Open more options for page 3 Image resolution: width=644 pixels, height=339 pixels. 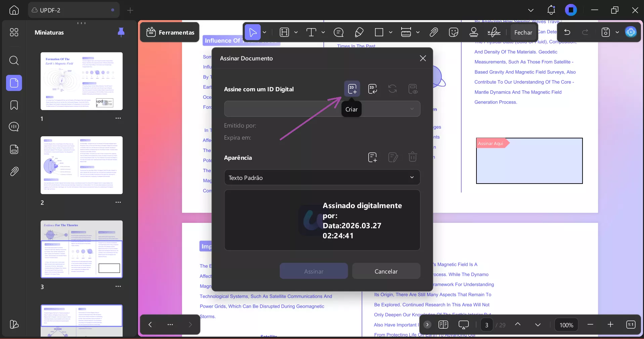tap(118, 286)
